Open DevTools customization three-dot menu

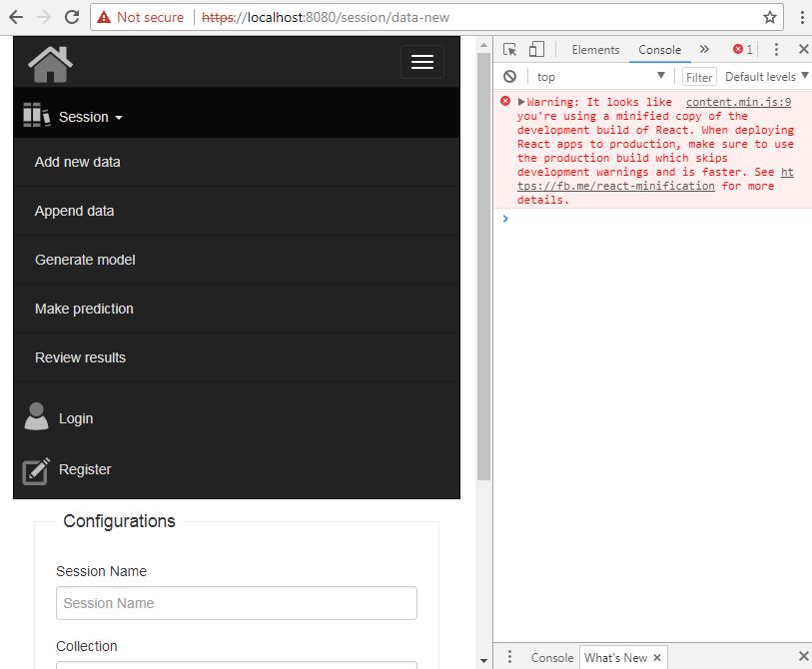click(x=776, y=48)
